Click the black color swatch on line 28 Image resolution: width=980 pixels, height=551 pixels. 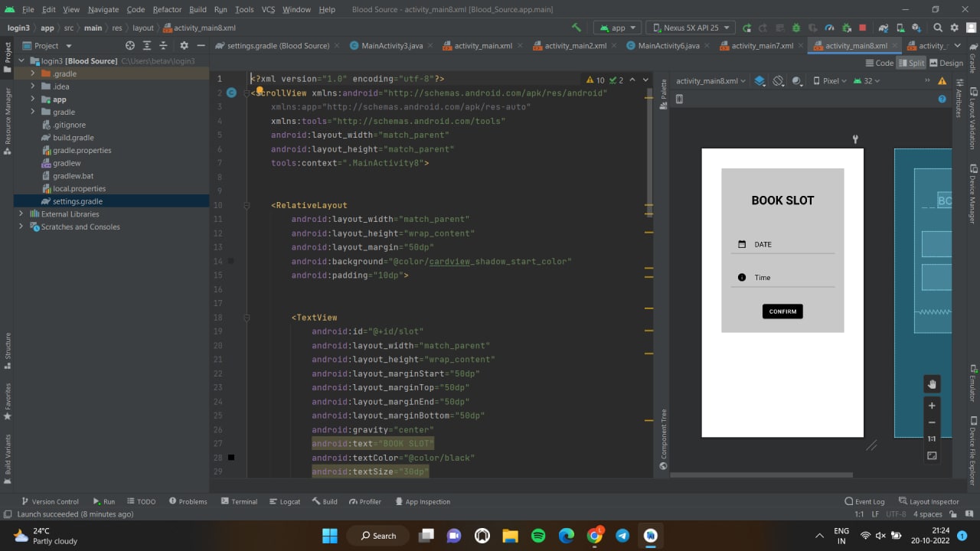pyautogui.click(x=231, y=458)
